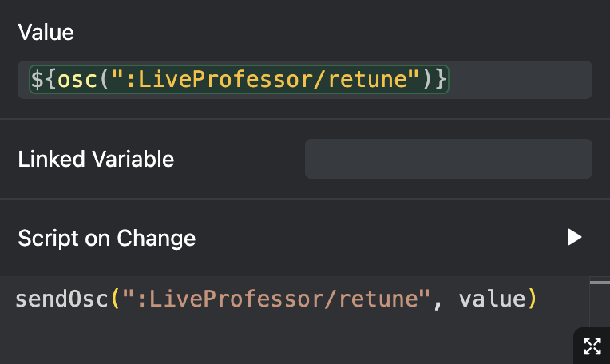Image resolution: width=610 pixels, height=364 pixels.
Task: Click the "${" at start of Value expression
Action: 43,80
